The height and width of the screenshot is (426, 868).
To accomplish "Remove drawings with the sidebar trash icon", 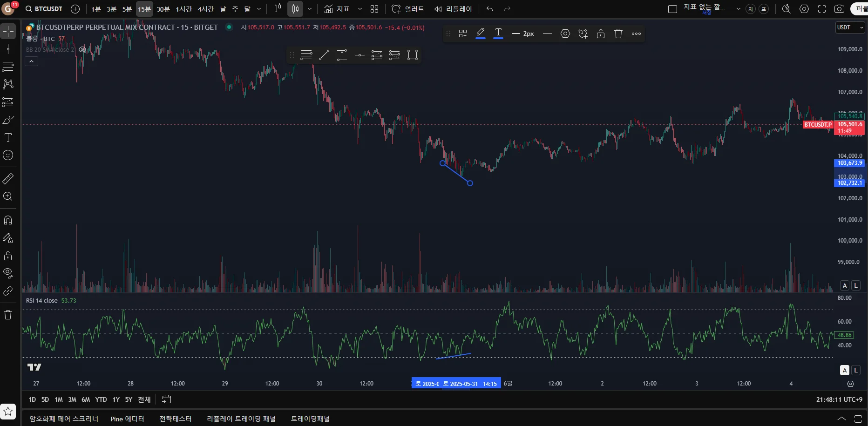I will [x=8, y=315].
